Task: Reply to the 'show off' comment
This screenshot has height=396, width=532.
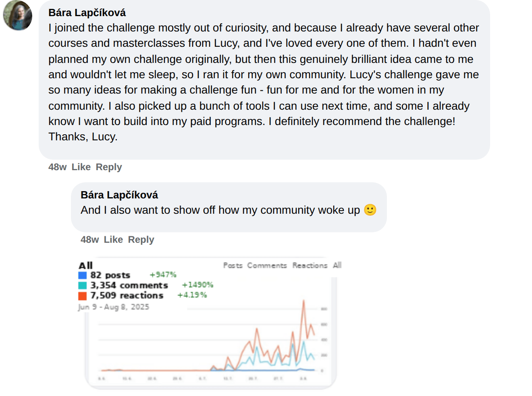Action: tap(141, 240)
